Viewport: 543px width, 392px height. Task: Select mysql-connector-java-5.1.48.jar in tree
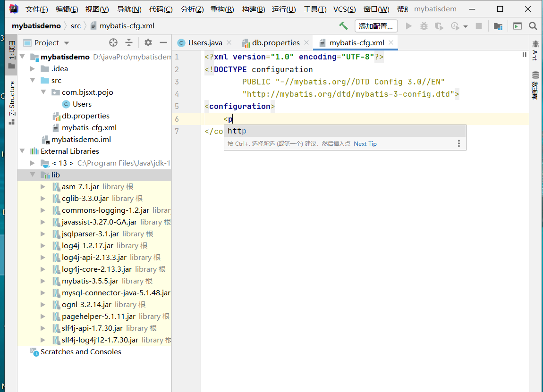tap(116, 292)
